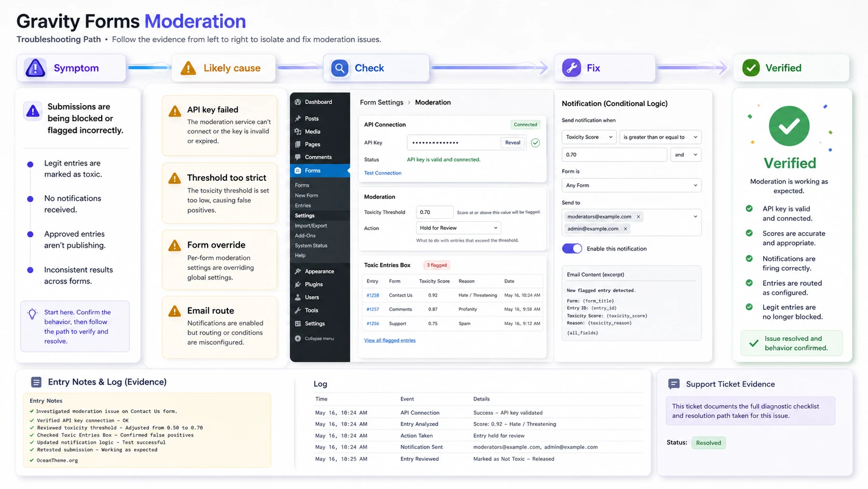Click the Verified step green check icon
This screenshot has width=868, height=489.
point(751,68)
